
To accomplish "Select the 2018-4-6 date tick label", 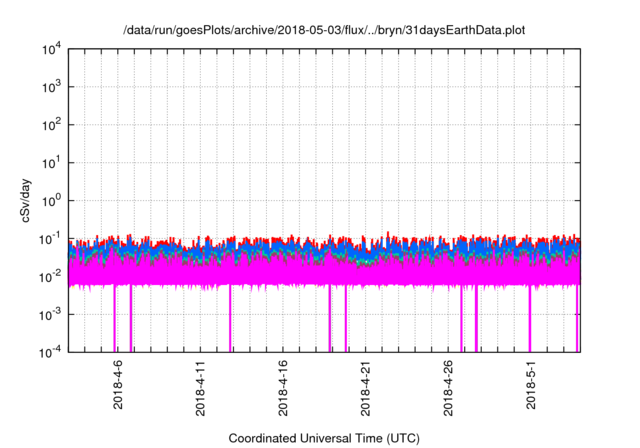I will [x=118, y=384].
